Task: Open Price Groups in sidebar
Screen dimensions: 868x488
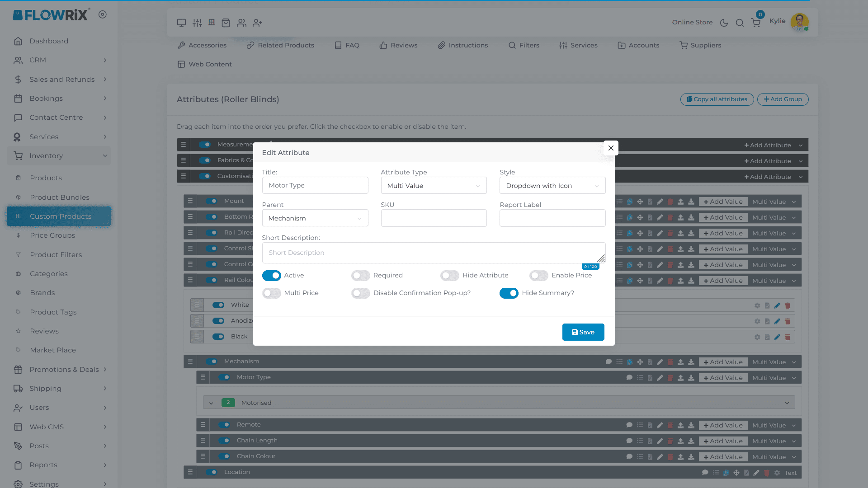Action: 52,235
